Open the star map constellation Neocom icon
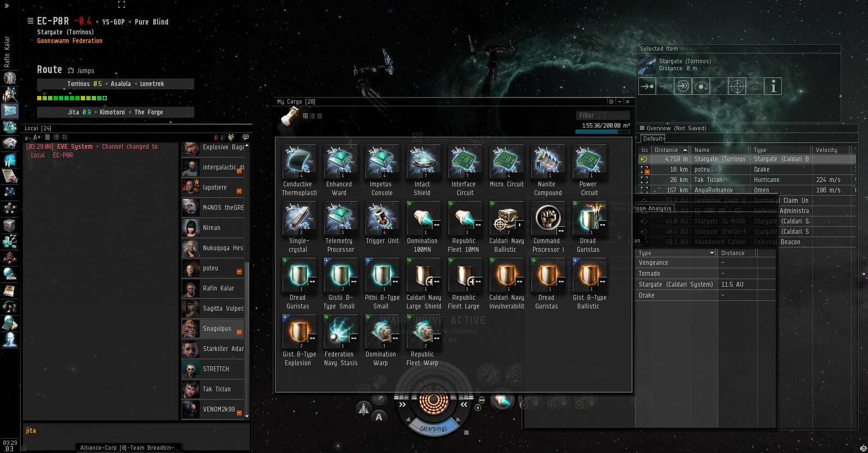Viewport: 868px width, 453px height. (x=10, y=192)
